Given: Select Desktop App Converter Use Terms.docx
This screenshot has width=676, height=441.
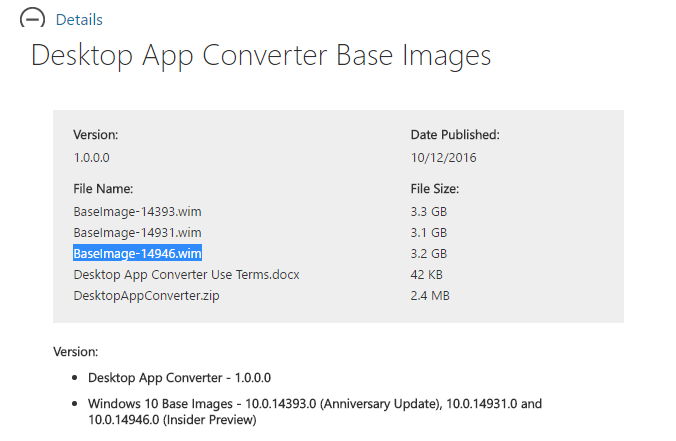Looking at the screenshot, I should pyautogui.click(x=186, y=275).
